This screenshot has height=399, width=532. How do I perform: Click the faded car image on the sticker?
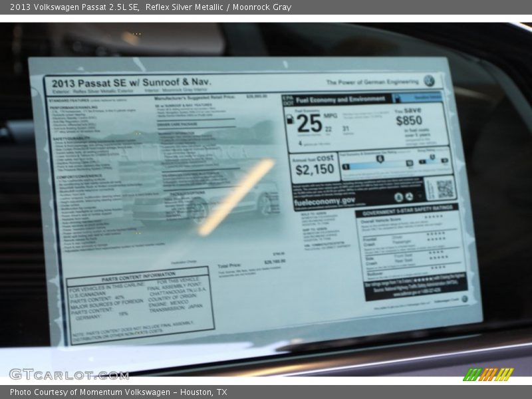click(205, 204)
